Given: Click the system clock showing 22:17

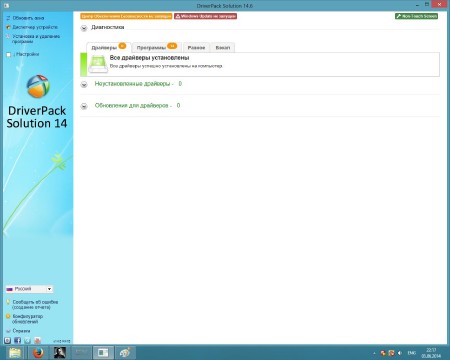Looking at the screenshot, I should tap(431, 353).
